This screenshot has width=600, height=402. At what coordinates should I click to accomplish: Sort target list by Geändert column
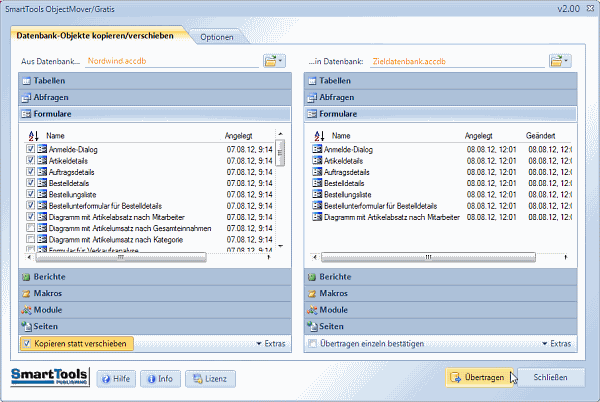click(x=540, y=136)
